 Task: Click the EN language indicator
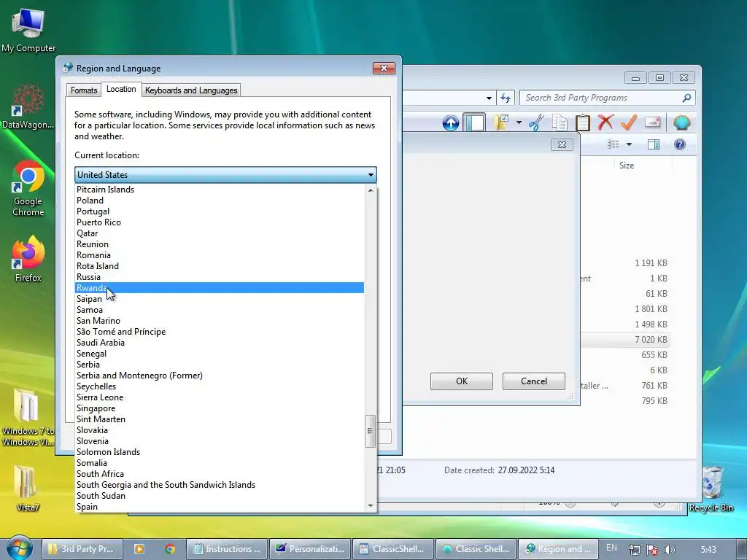pyautogui.click(x=611, y=548)
